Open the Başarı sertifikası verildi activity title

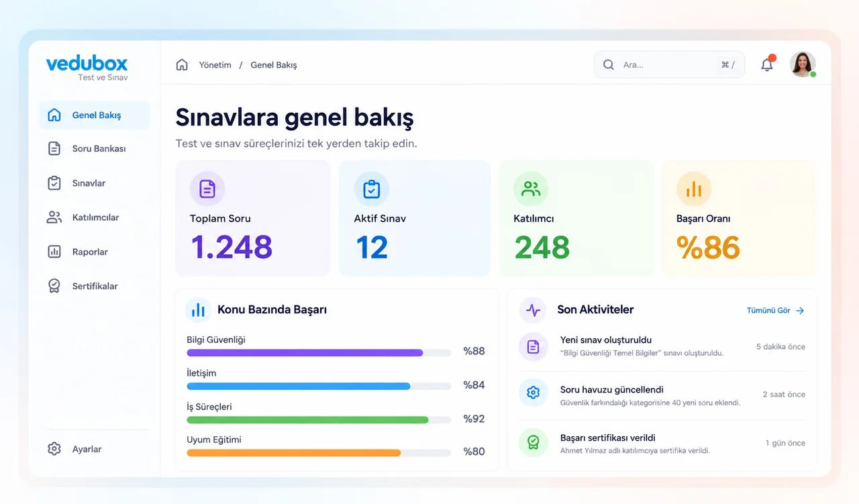click(x=608, y=438)
